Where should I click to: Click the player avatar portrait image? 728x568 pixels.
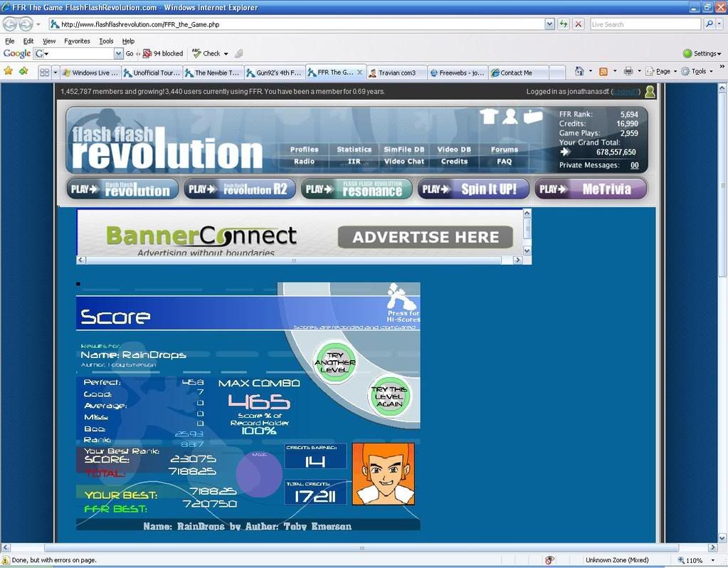tap(383, 474)
